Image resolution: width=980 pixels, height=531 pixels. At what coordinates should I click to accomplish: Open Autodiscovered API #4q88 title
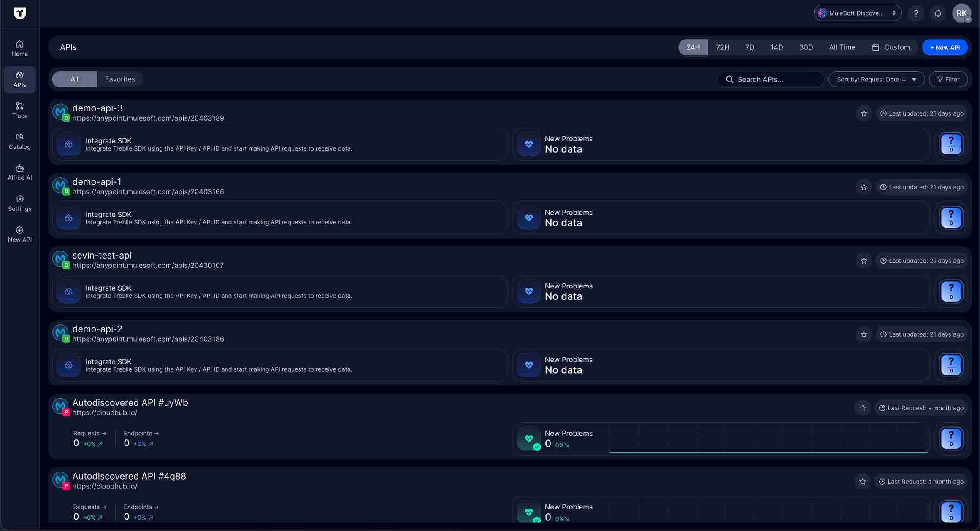coord(129,476)
